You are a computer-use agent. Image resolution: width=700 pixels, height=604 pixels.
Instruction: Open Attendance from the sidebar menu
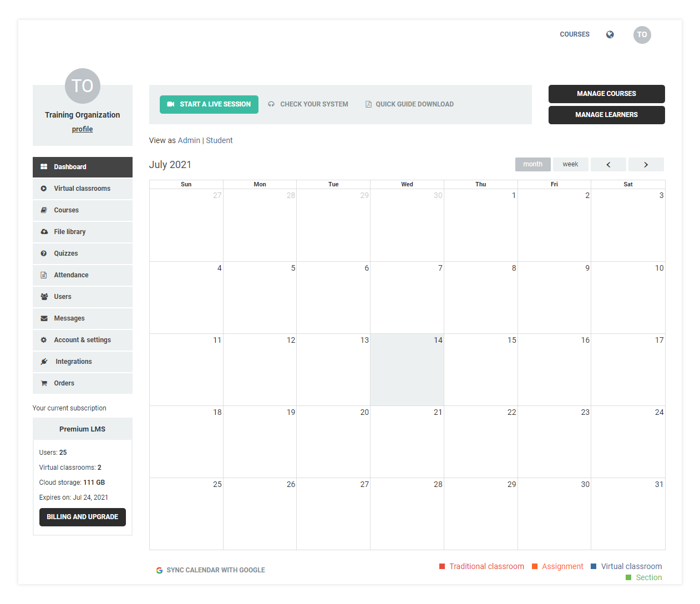[x=71, y=275]
